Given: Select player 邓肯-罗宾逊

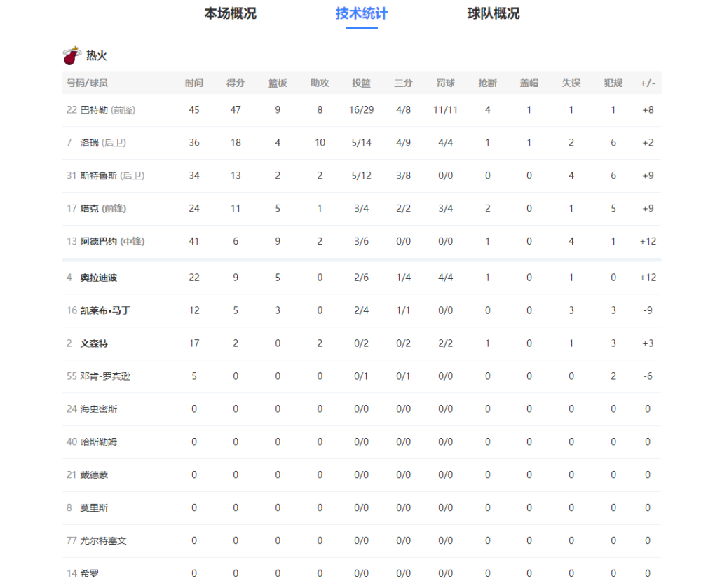Looking at the screenshot, I should 105,376.
